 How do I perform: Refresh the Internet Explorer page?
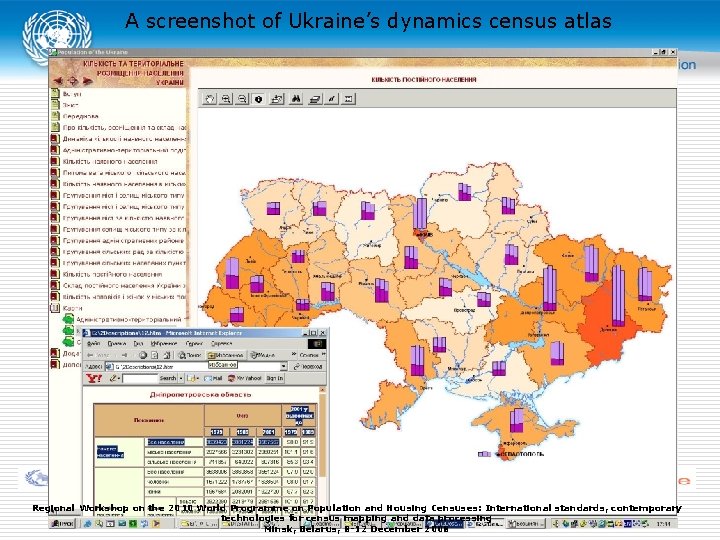coord(155,355)
